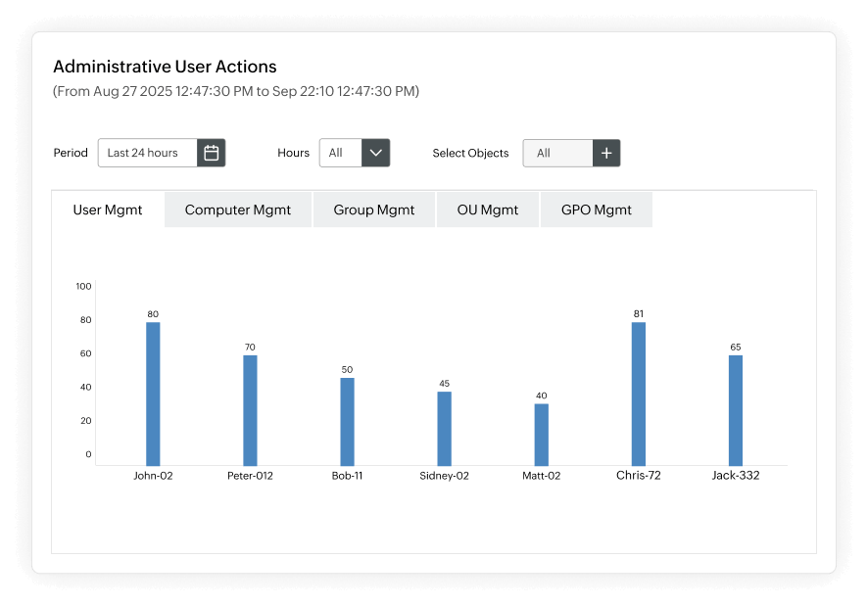This screenshot has width=868, height=606.
Task: Switch to the Computer Mgmt tab
Action: click(237, 210)
